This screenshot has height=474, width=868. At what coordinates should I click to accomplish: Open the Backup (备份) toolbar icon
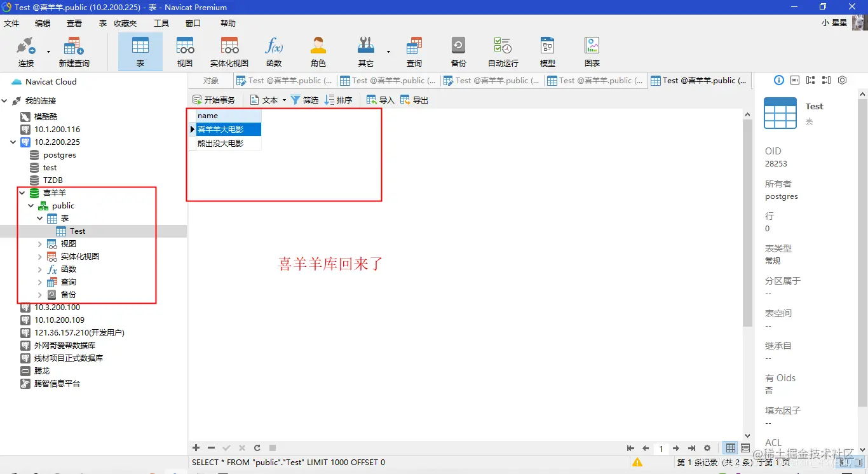(x=458, y=51)
